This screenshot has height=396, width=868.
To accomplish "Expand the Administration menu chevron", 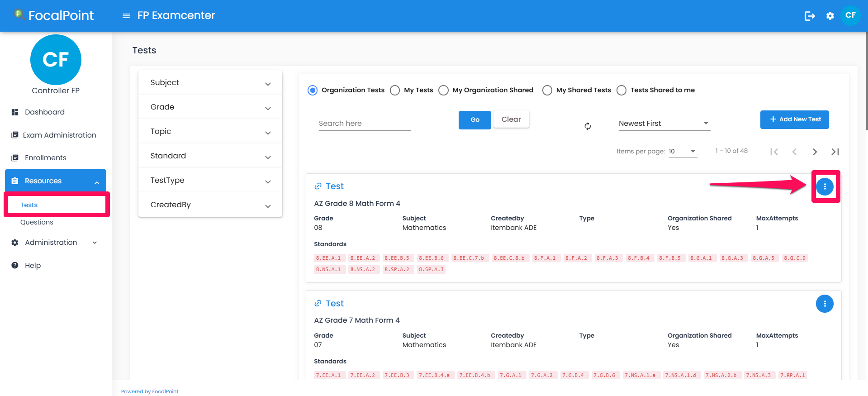I will tap(95, 243).
